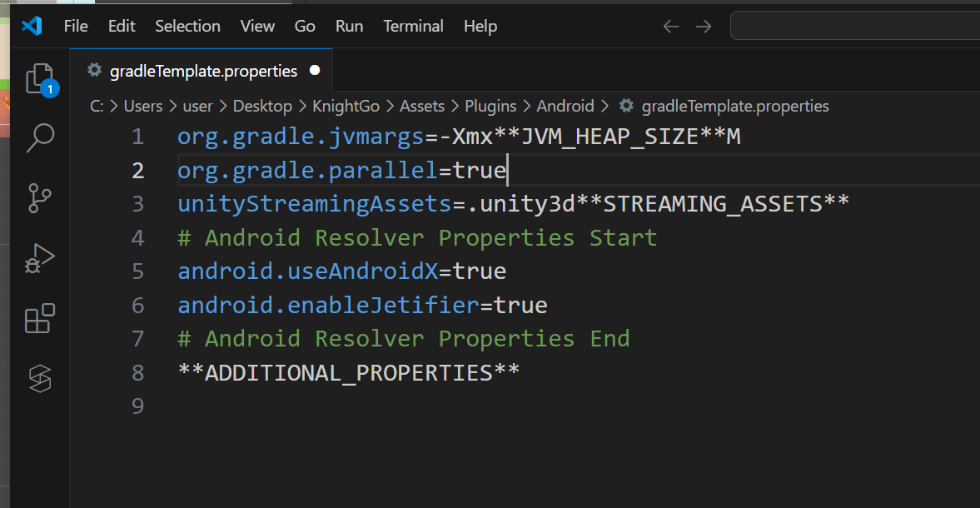980x508 pixels.
Task: Click the gear icon in the breadcrumb
Action: (x=626, y=106)
